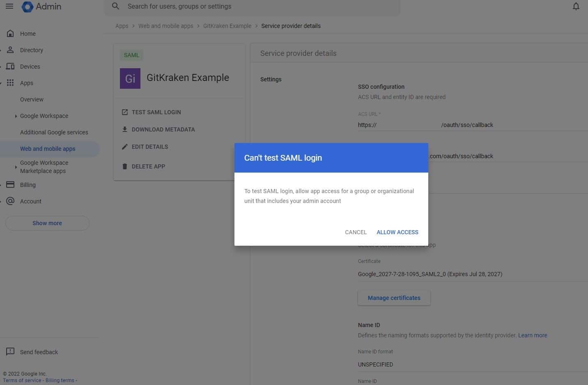Screen dimensions: 588x385
Task: Click the GitKraken Example Gi app icon
Action: pyautogui.click(x=130, y=78)
